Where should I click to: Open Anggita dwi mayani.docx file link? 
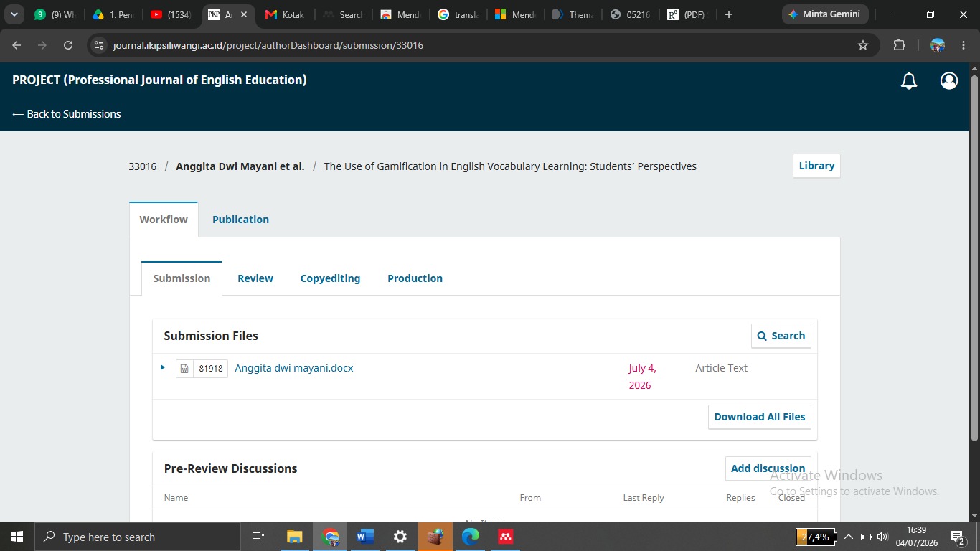tap(294, 368)
